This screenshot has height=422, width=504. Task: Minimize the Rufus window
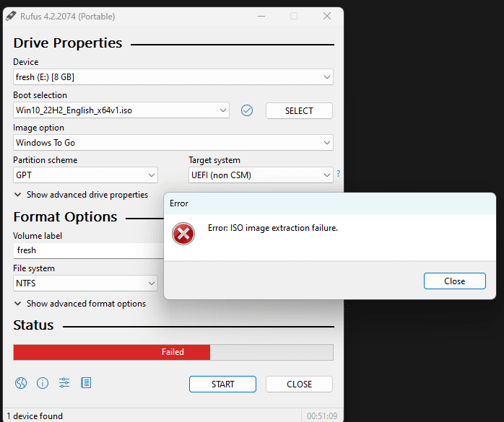click(x=261, y=16)
